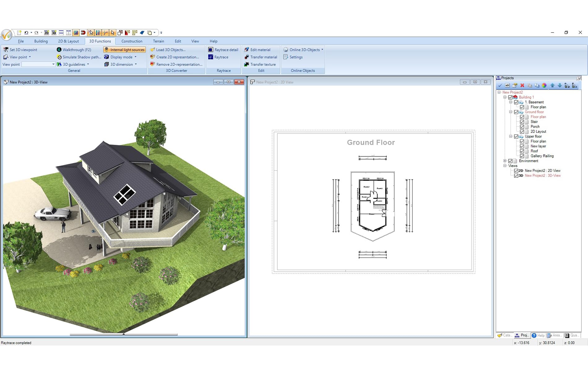Open the 3D guidelines dropdown
This screenshot has width=588, height=374.
(x=73, y=64)
